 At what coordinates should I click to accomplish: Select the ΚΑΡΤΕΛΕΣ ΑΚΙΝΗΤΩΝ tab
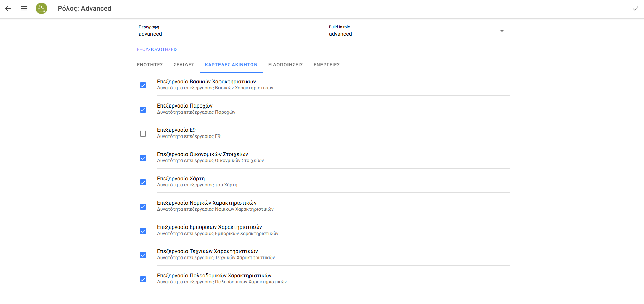click(231, 65)
